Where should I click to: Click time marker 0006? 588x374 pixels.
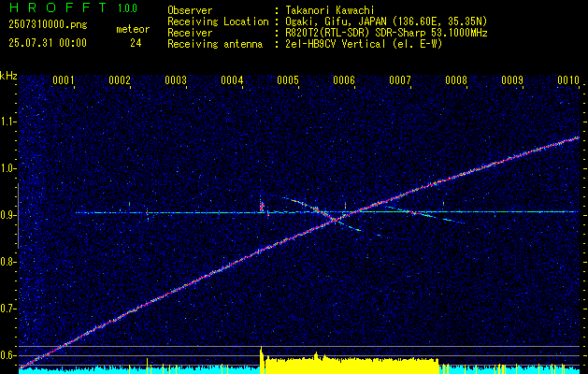pyautogui.click(x=344, y=80)
